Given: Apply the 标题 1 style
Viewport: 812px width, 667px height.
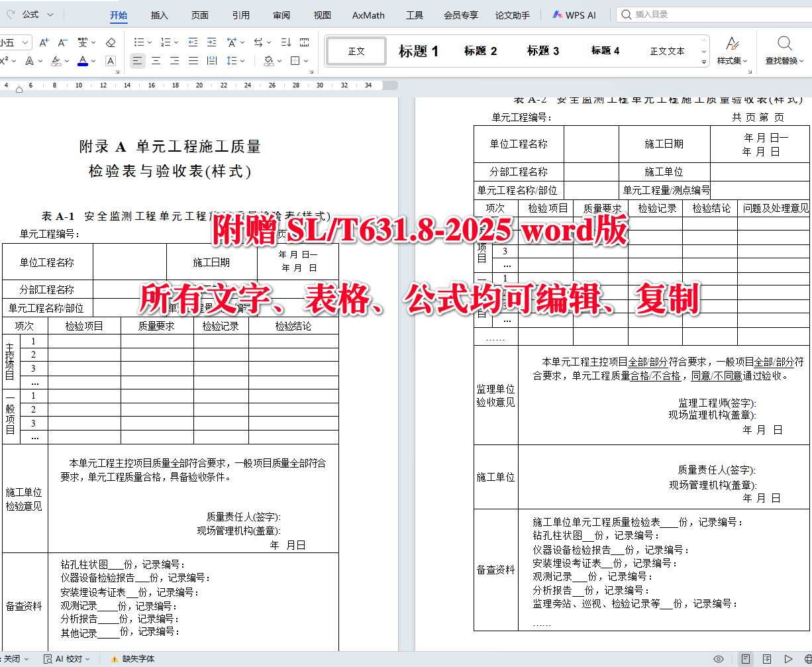Looking at the screenshot, I should tap(418, 51).
